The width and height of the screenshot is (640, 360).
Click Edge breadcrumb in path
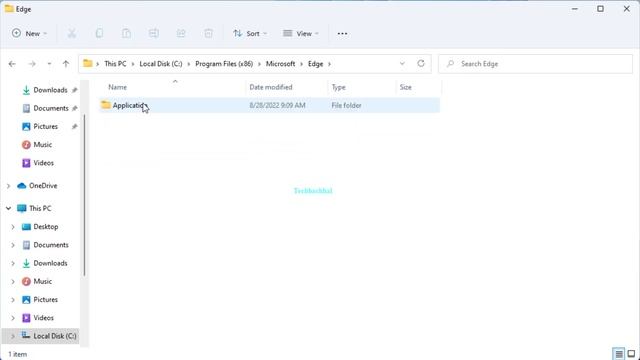[316, 64]
